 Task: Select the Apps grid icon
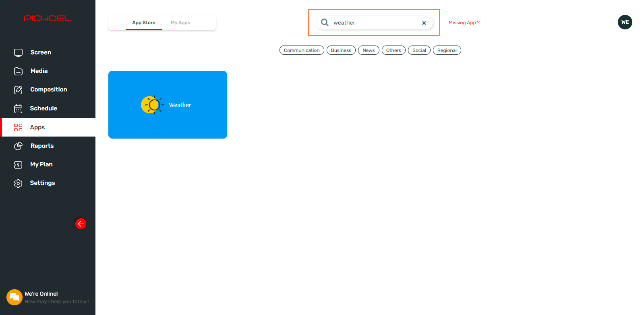coord(18,128)
